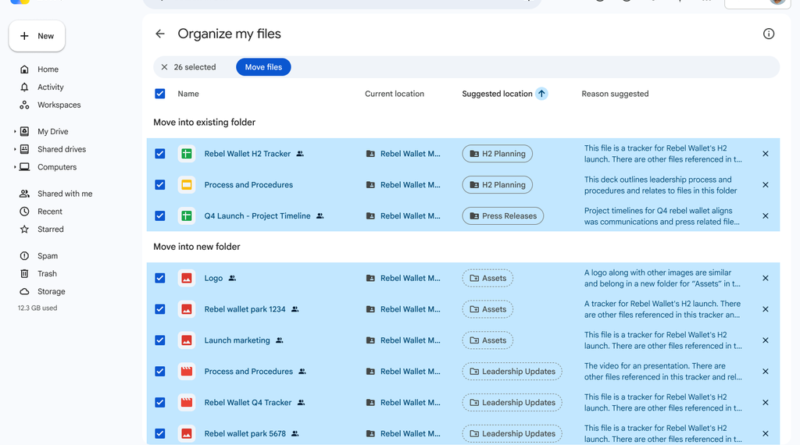Click the Slides icon for Process and Procedures deck
The height and width of the screenshot is (445, 800).
coord(187,185)
